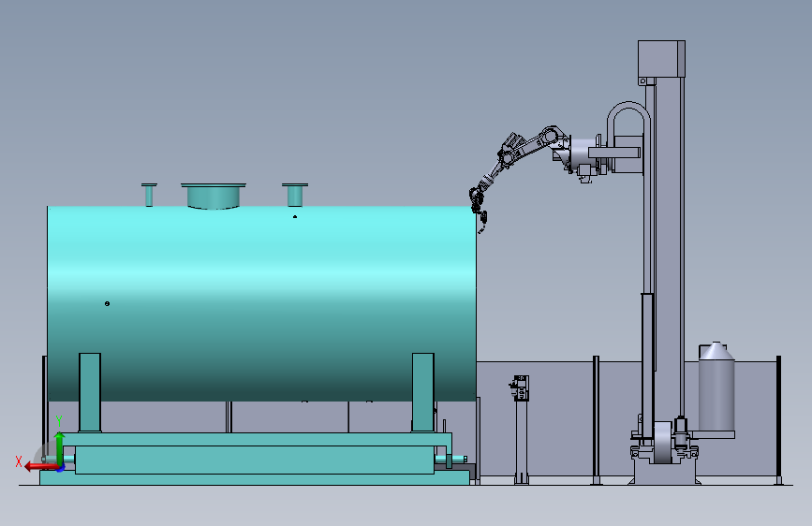Click the red X axis arrow
This screenshot has height=526, width=812.
(41, 467)
